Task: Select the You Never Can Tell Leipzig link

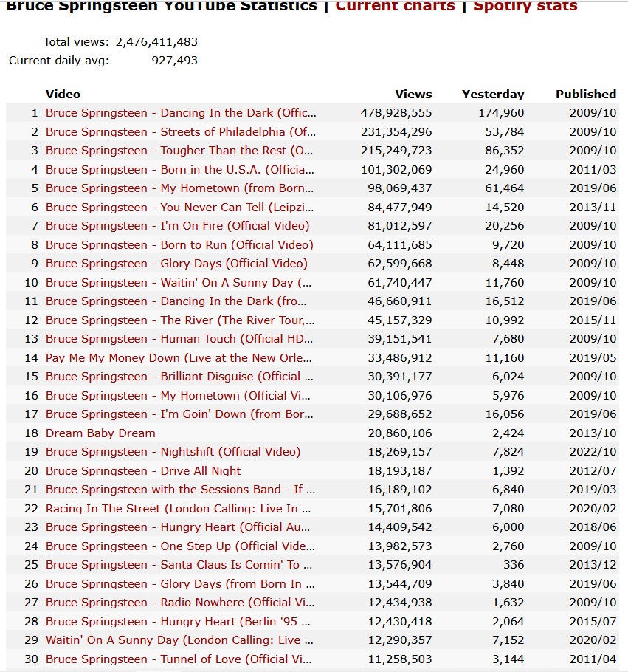Action: (x=179, y=208)
